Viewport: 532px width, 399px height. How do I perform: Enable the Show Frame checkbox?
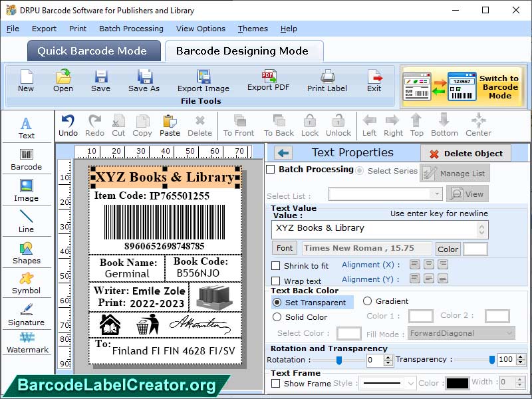click(x=275, y=384)
